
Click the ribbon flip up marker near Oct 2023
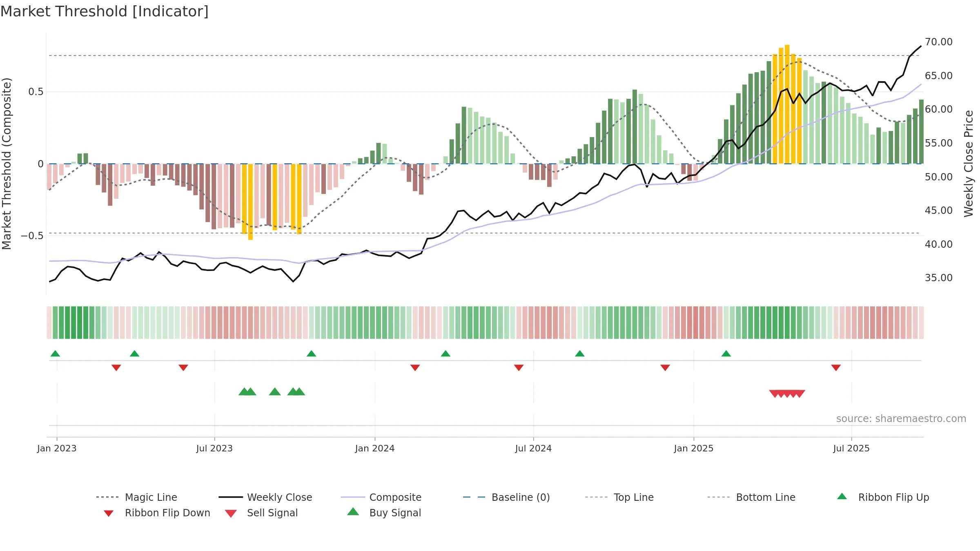pyautogui.click(x=311, y=353)
